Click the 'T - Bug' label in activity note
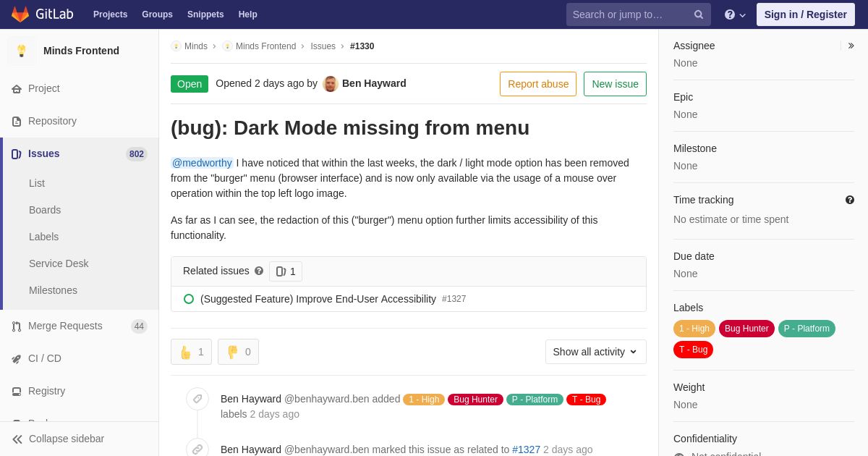 click(586, 400)
